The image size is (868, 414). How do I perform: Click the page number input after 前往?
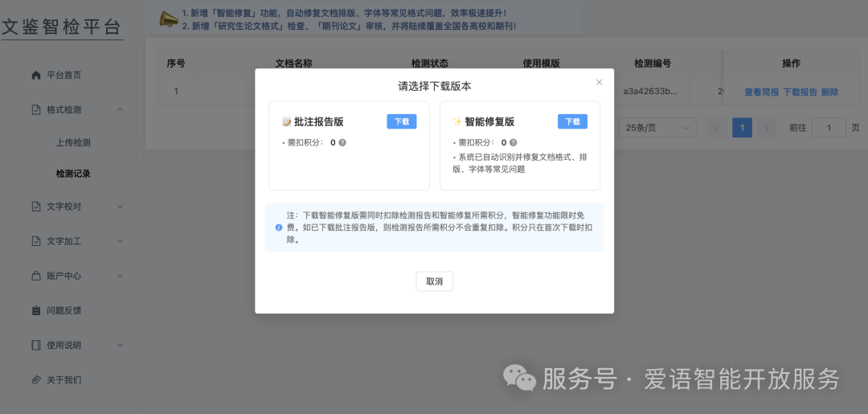829,128
